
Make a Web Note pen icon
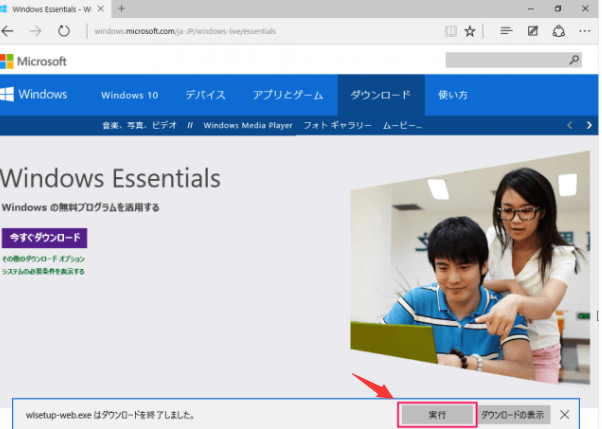point(533,31)
